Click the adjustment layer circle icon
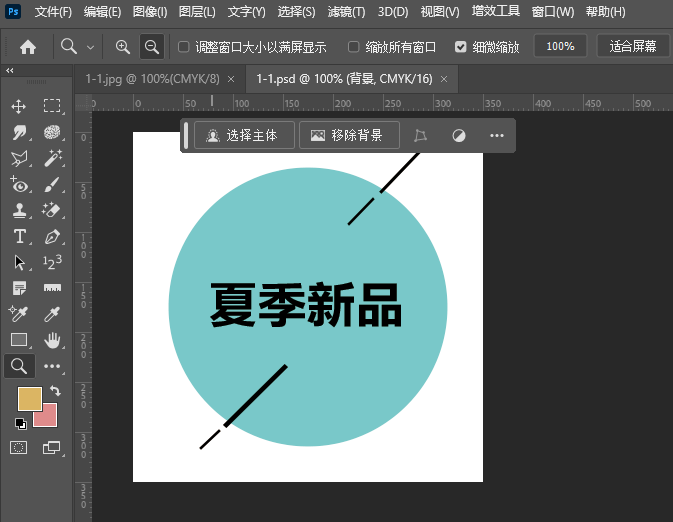673x522 pixels. [x=459, y=136]
